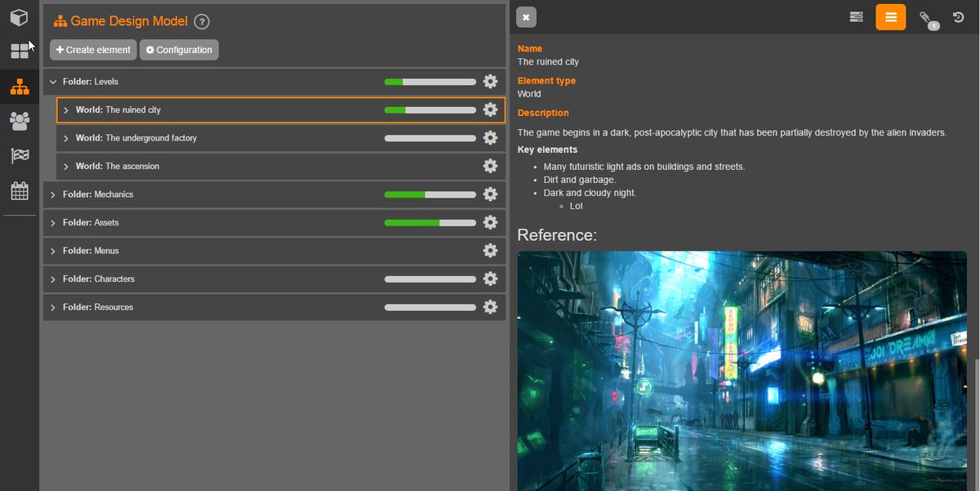Open the characters panel via people icon

pyautogui.click(x=19, y=120)
